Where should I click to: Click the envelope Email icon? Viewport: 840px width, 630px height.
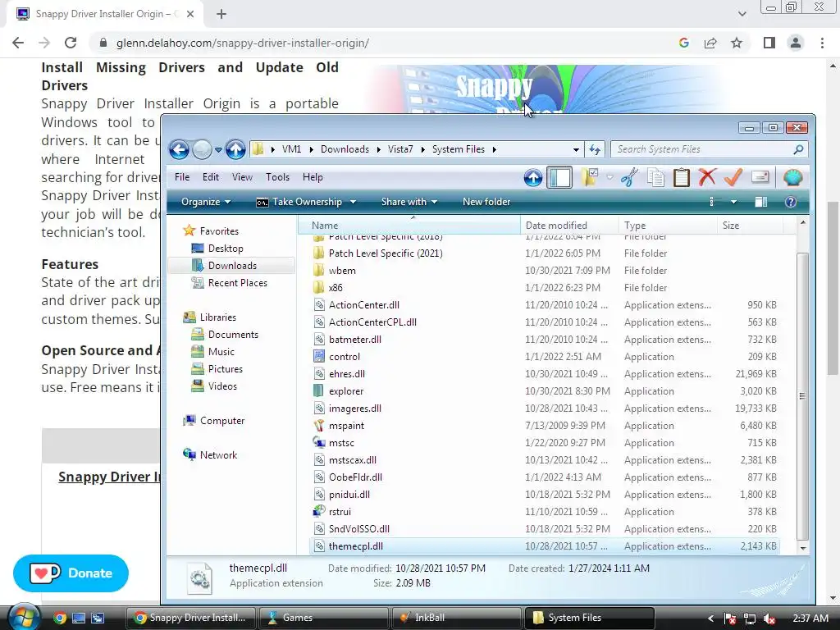760,177
